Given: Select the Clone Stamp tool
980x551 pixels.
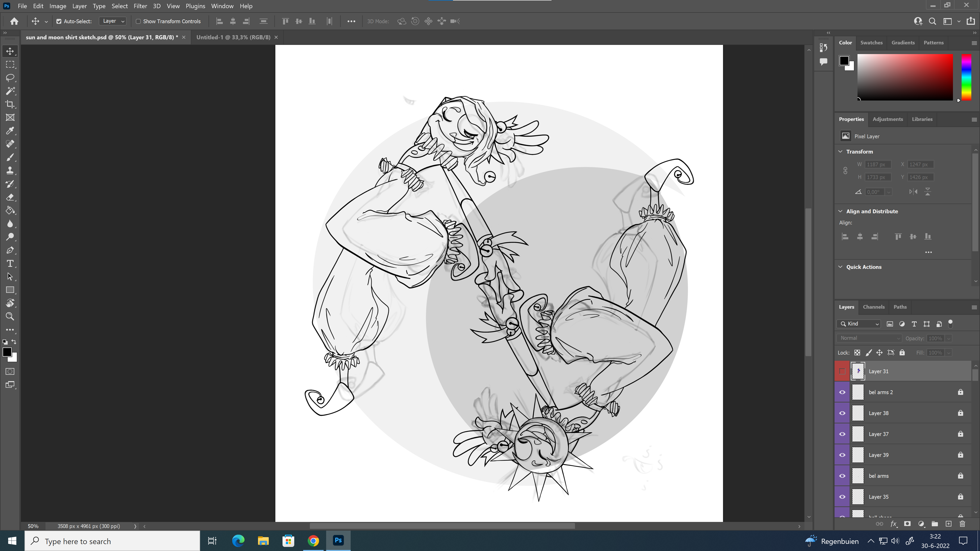Looking at the screenshot, I should (10, 171).
